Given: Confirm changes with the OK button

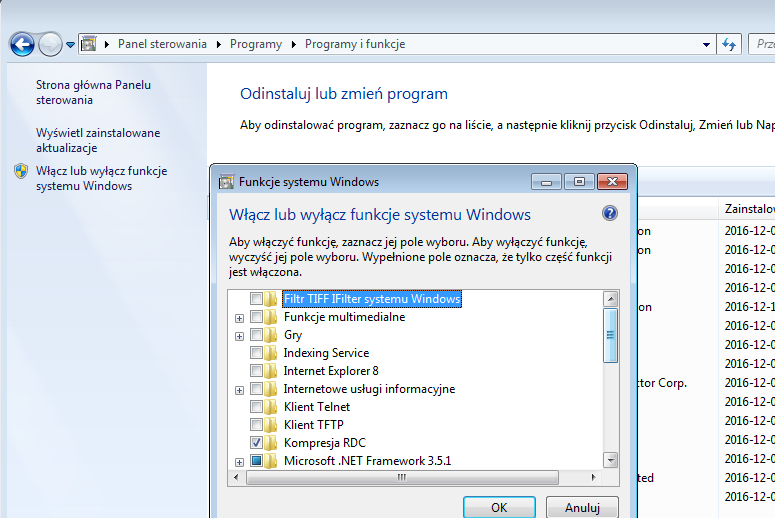Looking at the screenshot, I should [499, 507].
